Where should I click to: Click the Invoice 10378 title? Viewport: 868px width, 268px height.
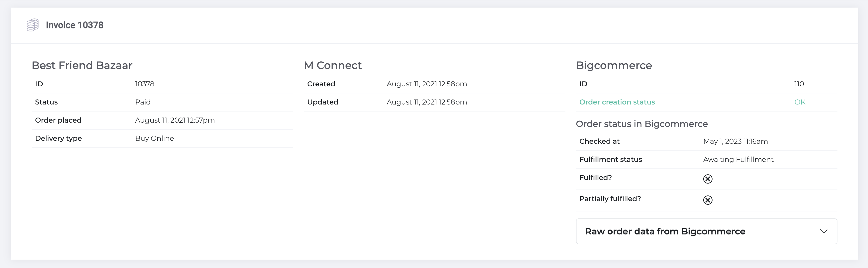(74, 25)
